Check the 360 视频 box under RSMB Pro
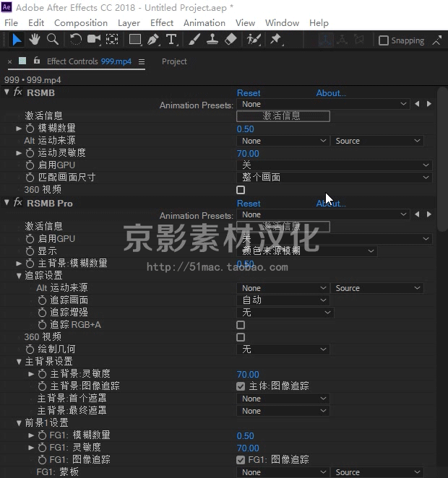Screen dimensions: 448x478 click(x=241, y=337)
